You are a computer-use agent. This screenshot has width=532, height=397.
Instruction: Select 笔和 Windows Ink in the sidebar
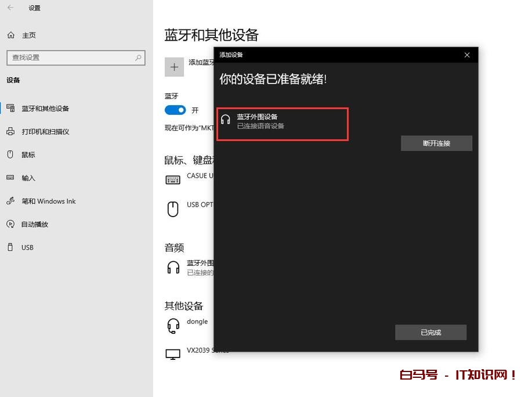click(49, 201)
